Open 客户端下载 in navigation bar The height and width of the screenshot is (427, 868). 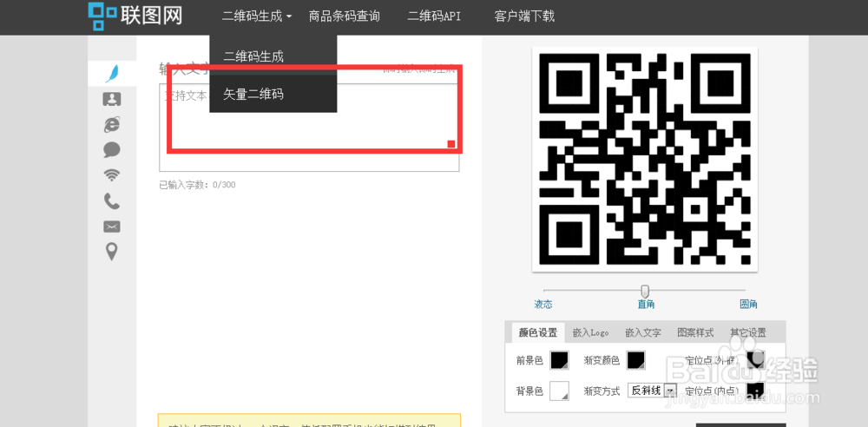pos(524,16)
